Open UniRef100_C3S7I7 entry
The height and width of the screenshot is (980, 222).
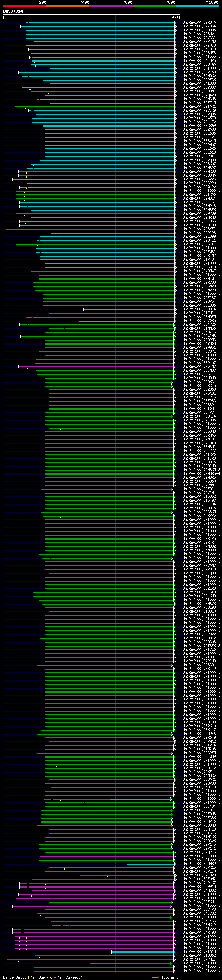199,374
